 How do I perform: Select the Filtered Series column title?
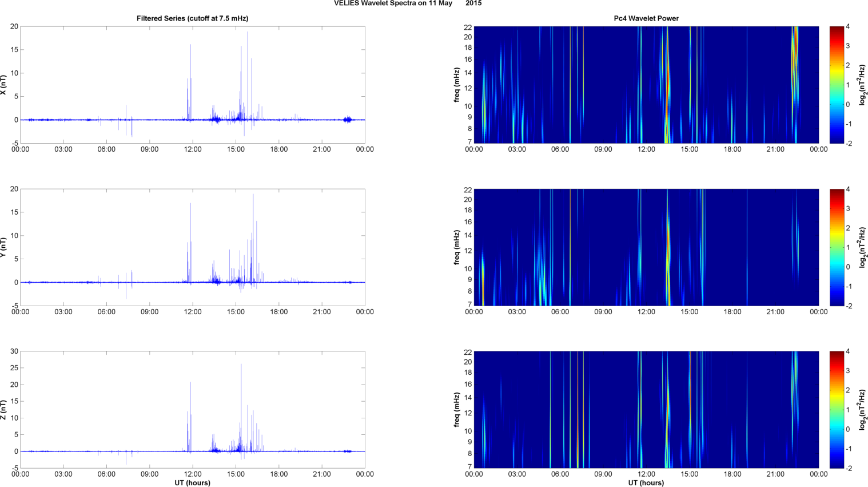tap(192, 18)
